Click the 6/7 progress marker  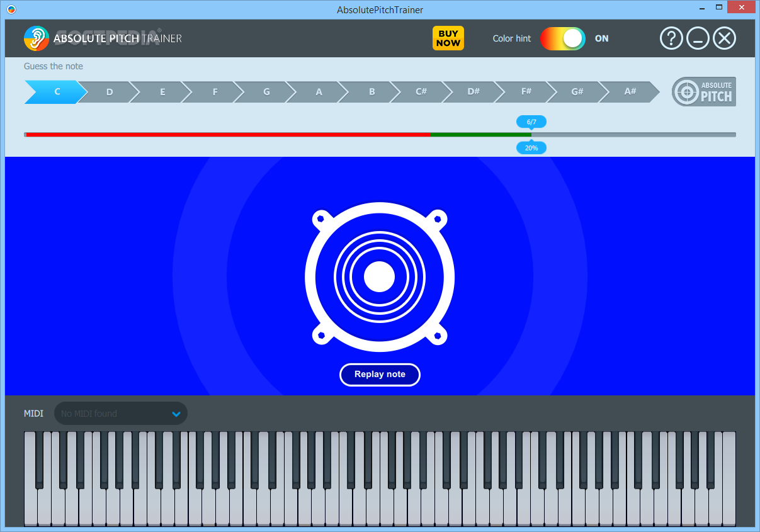pos(531,122)
